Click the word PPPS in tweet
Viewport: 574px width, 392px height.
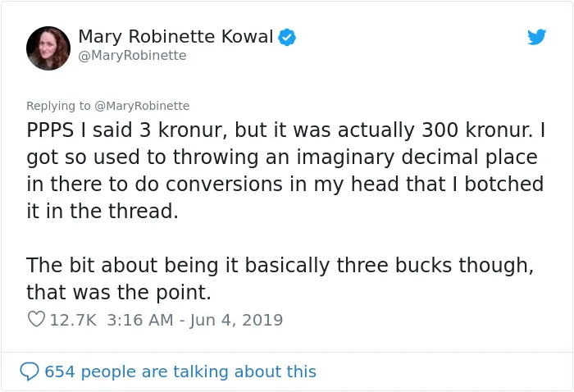click(50, 130)
